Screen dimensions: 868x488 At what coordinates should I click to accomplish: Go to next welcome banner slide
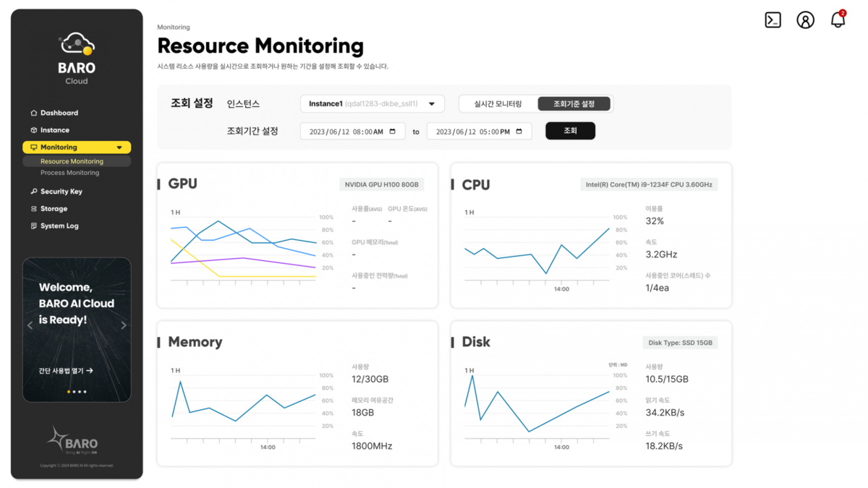pyautogui.click(x=124, y=325)
